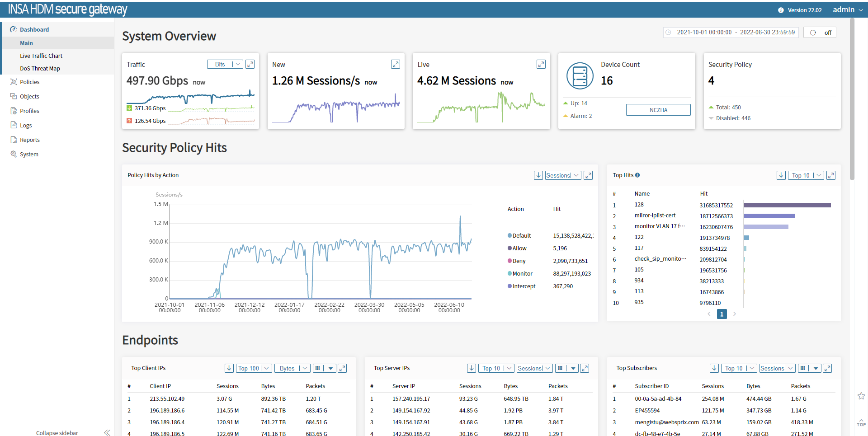
Task: Download Policy Hits by Action data
Action: (538, 175)
